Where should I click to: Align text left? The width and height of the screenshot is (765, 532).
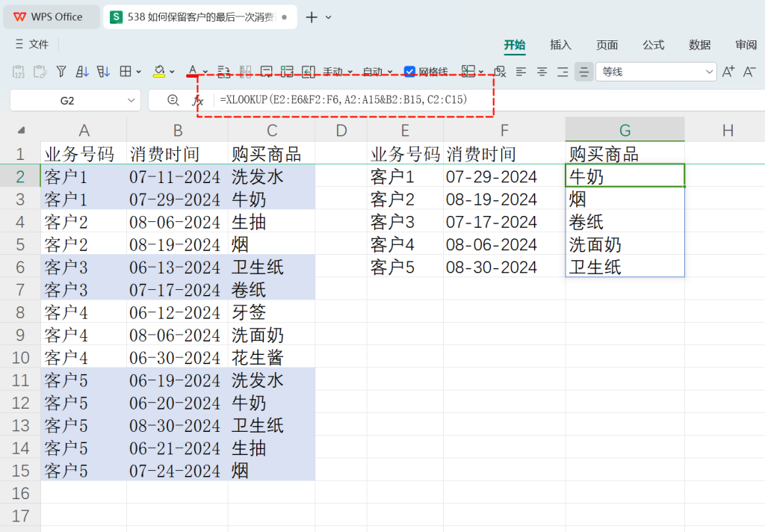521,72
